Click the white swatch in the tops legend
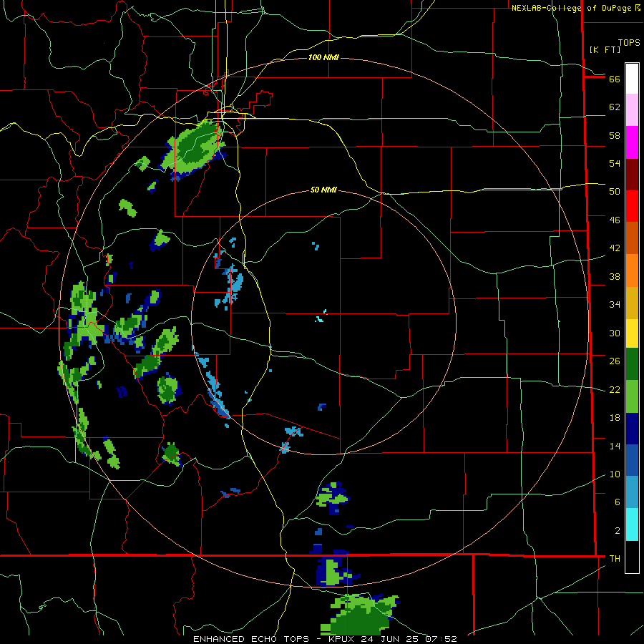Screen dimensions: 644x644 tap(632, 79)
